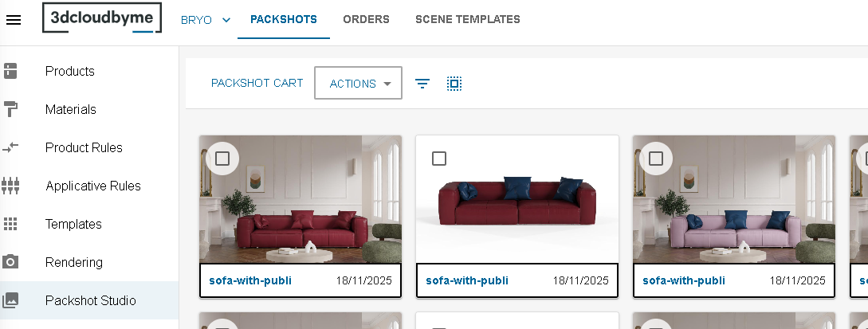Image resolution: width=868 pixels, height=329 pixels.
Task: Tick checkbox on first red sofa packshot
Action: [222, 159]
